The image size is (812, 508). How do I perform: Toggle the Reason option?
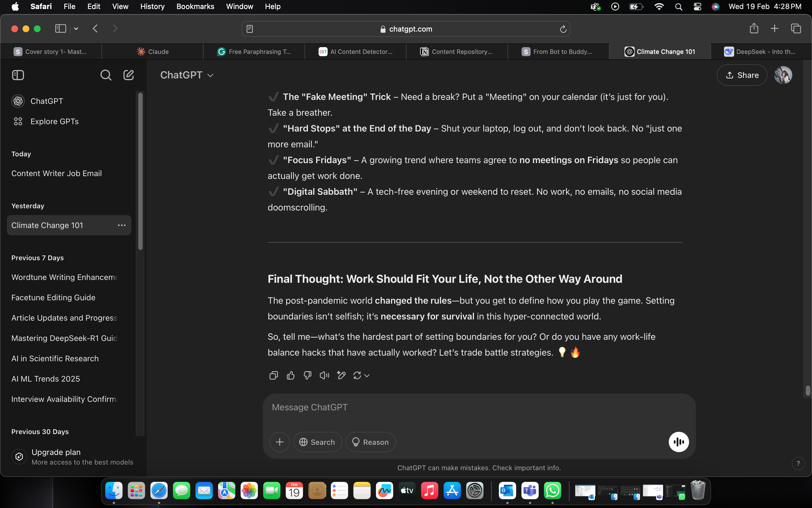click(370, 442)
